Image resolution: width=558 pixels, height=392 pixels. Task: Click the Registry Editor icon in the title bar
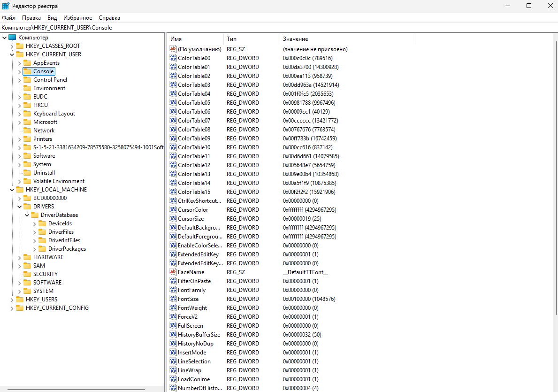pos(6,6)
